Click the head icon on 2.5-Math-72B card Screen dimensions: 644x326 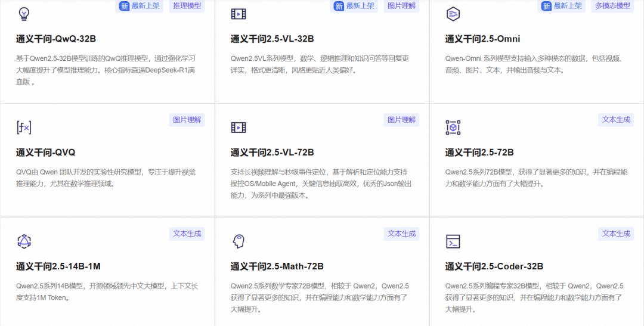point(239,241)
